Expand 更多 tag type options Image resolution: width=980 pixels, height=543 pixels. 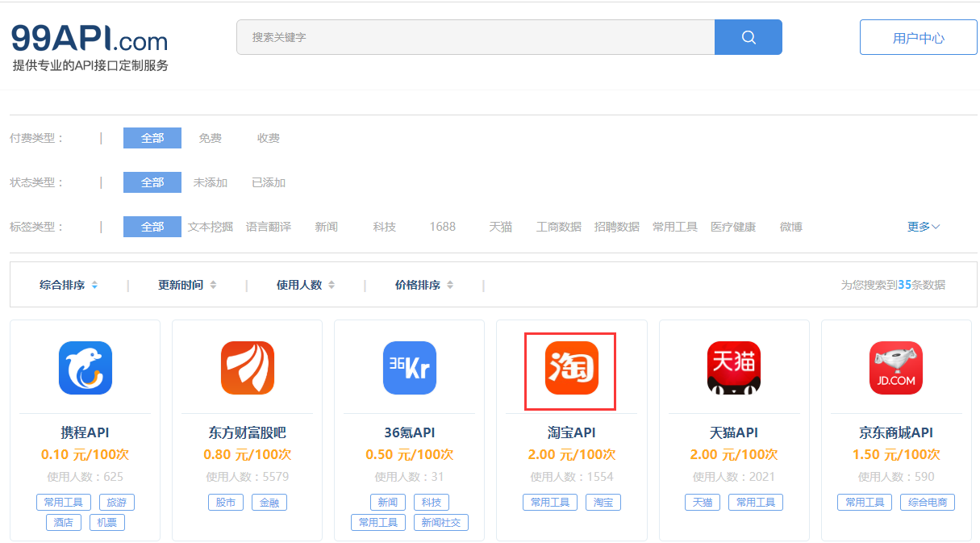point(923,227)
